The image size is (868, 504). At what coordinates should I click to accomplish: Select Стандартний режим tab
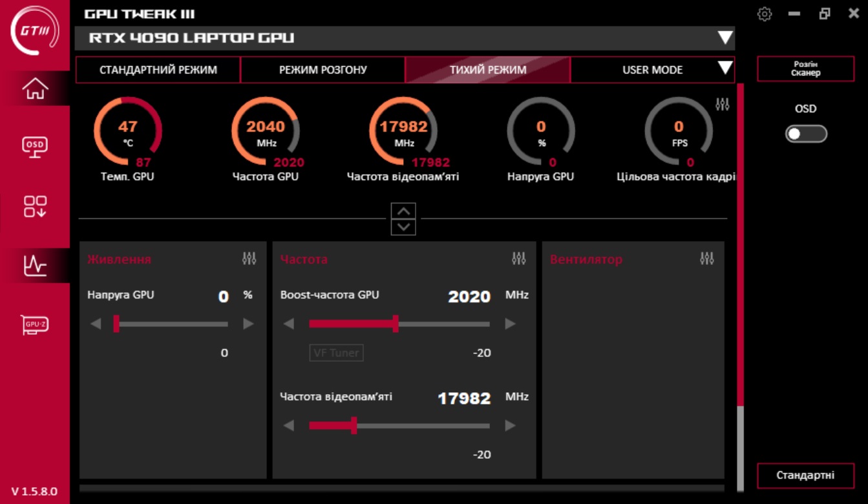158,70
